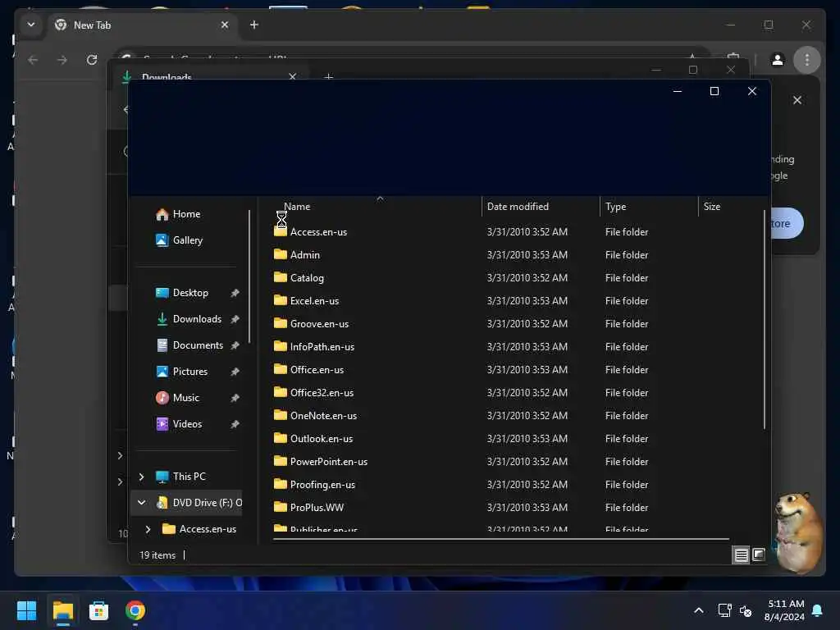Select the PowerPoint.en-us folder
The width and height of the screenshot is (840, 630).
(328, 463)
